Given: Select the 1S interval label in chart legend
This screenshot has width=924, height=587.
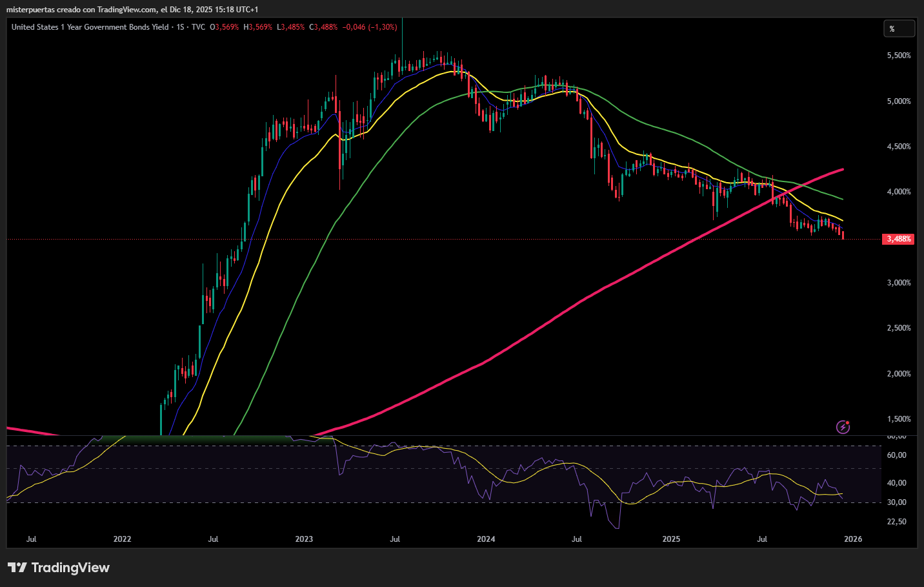Looking at the screenshot, I should pos(180,27).
